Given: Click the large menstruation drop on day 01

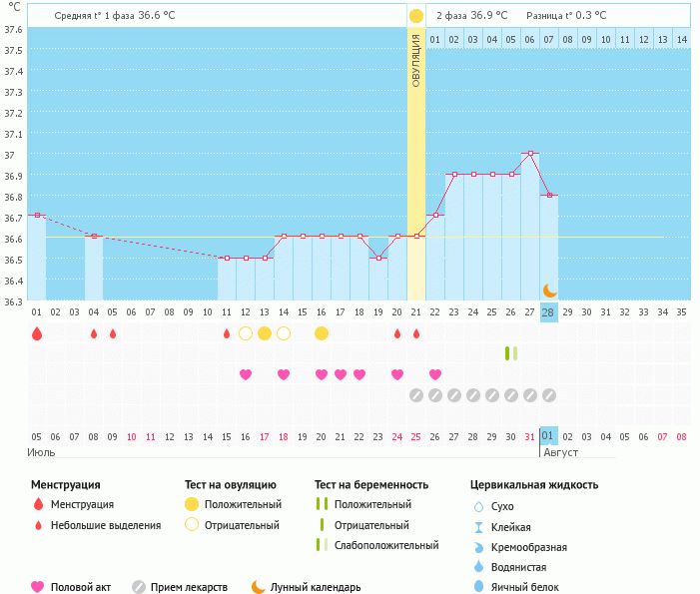Looking at the screenshot, I should coord(37,333).
